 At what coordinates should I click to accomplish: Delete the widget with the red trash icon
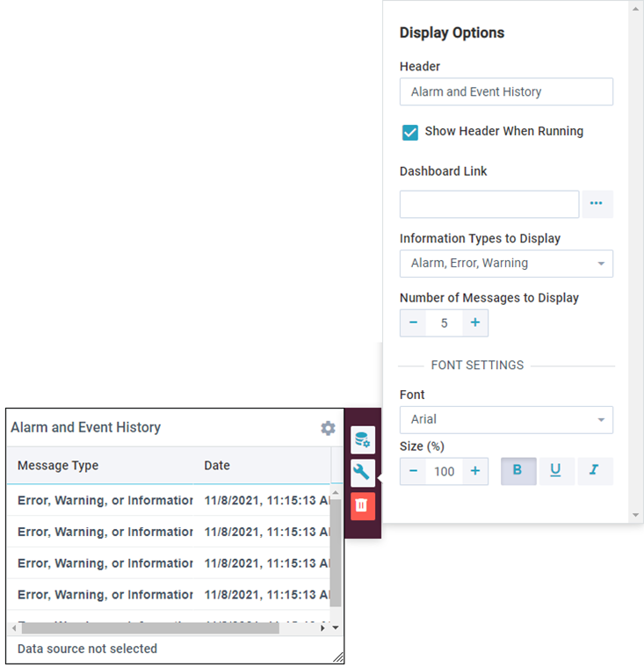363,506
